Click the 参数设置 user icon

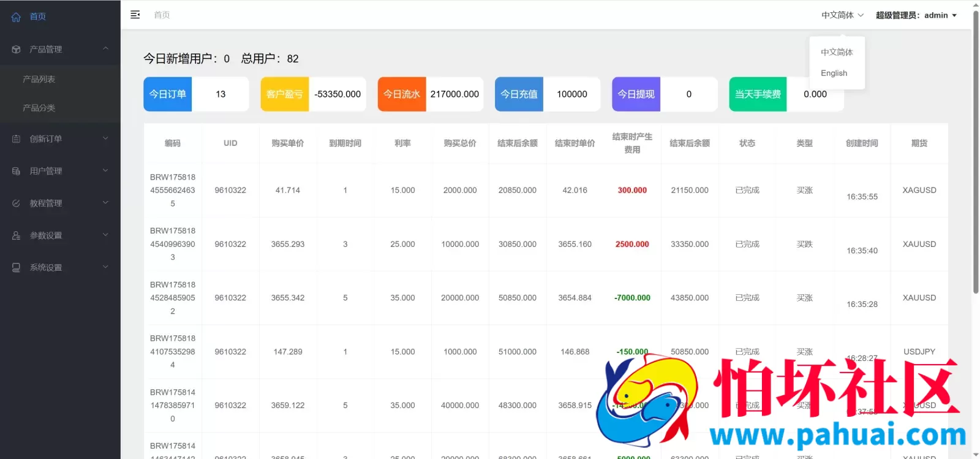[x=16, y=235]
